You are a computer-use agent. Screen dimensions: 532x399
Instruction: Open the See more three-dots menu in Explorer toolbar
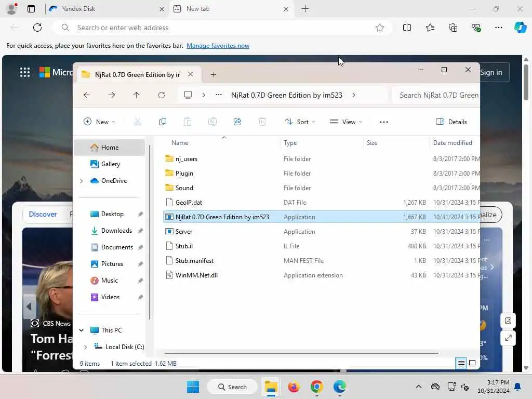coord(384,122)
